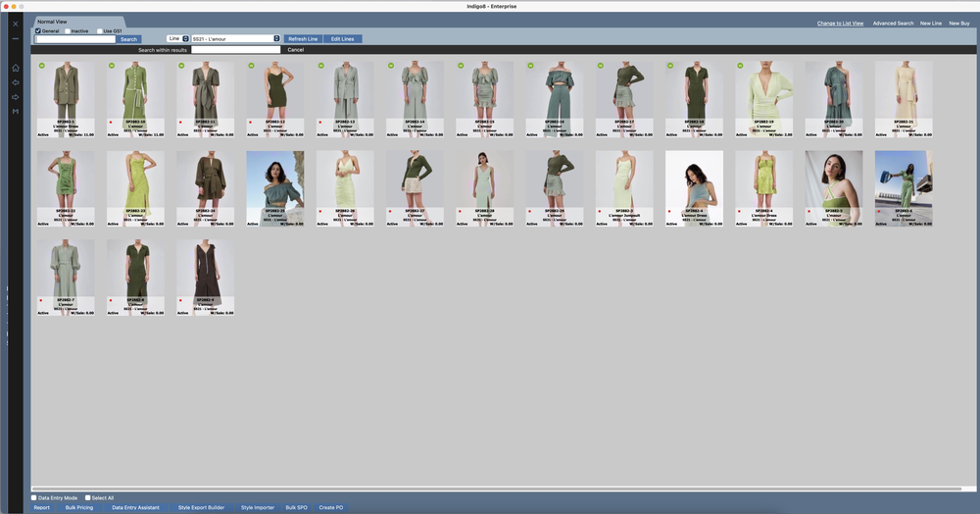Click green badge on style SP2882-16
This screenshot has height=514, width=980.
530,66
